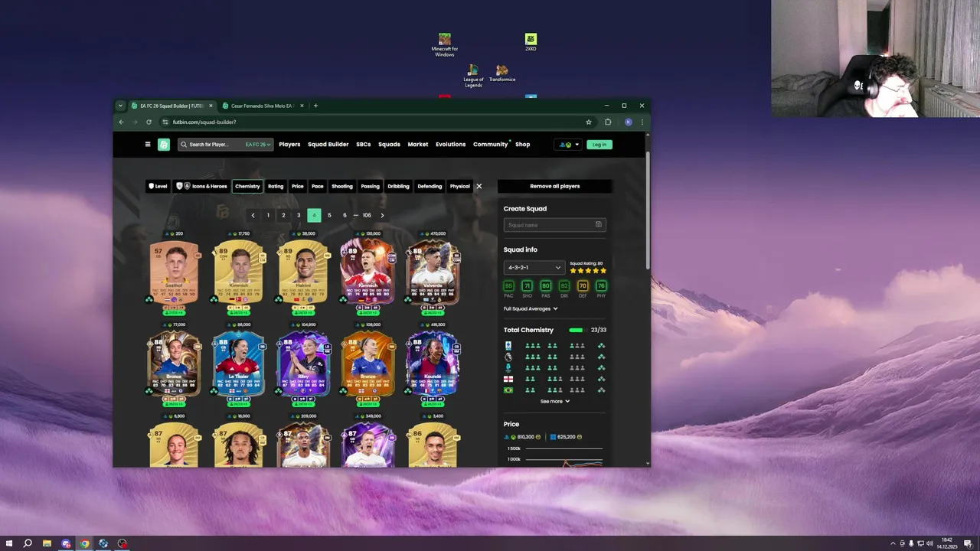980x551 pixels.
Task: Open the tab search arrow in Chrome
Action: (120, 106)
